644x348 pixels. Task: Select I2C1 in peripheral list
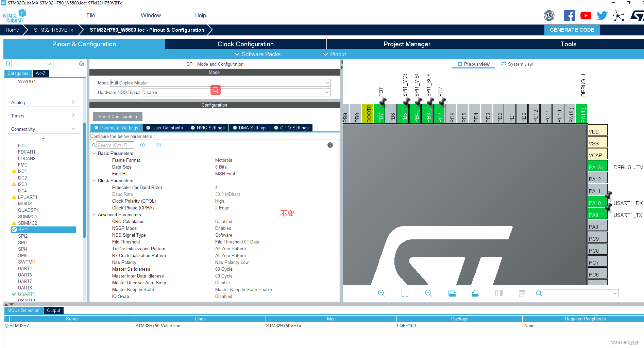pyautogui.click(x=22, y=171)
